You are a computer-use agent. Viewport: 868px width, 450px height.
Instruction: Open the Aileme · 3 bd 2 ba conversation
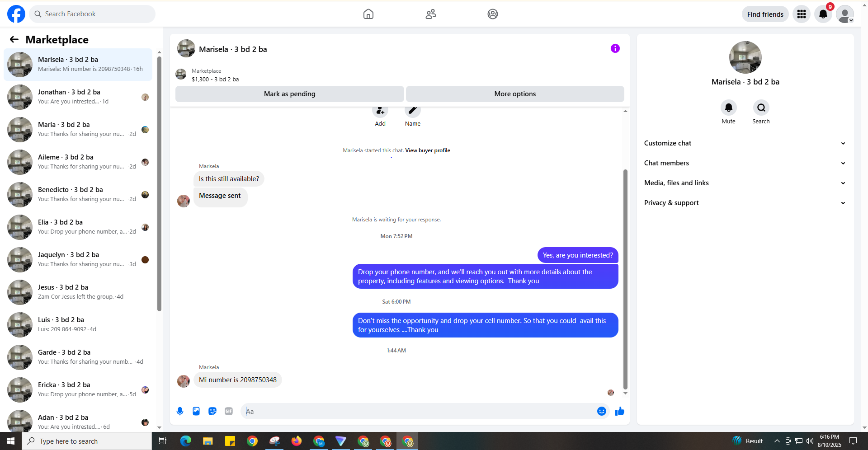78,162
